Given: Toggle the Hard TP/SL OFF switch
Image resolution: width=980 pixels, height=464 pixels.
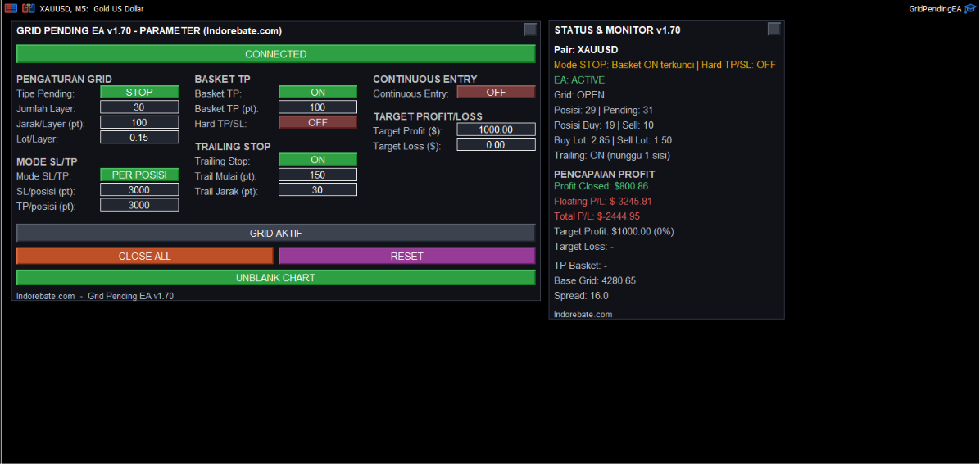Looking at the screenshot, I should 317,123.
